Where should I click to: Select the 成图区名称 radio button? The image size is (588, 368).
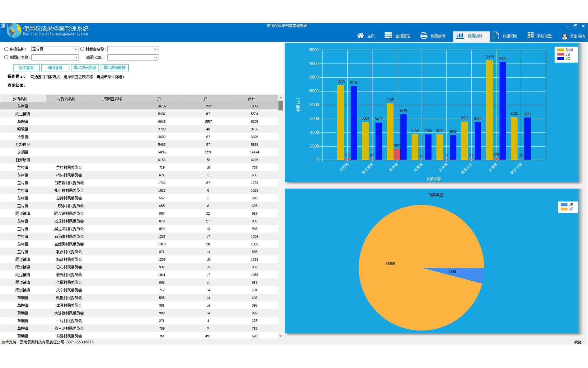point(6,57)
